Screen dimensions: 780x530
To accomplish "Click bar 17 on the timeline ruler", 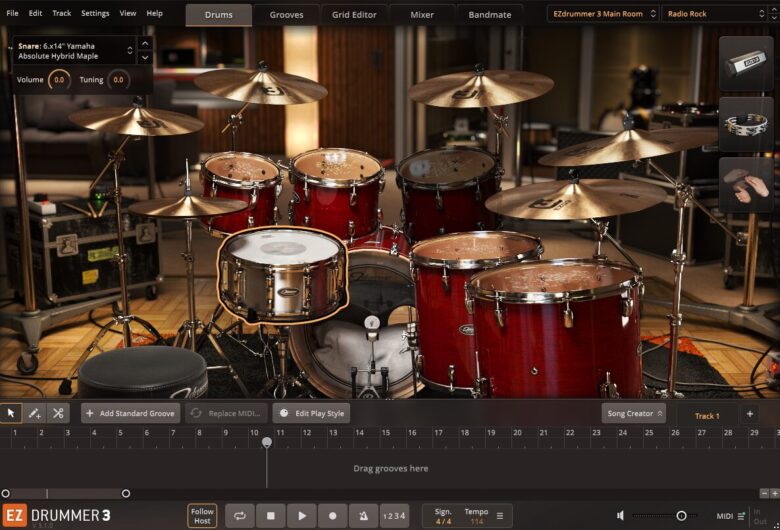I will click(438, 433).
